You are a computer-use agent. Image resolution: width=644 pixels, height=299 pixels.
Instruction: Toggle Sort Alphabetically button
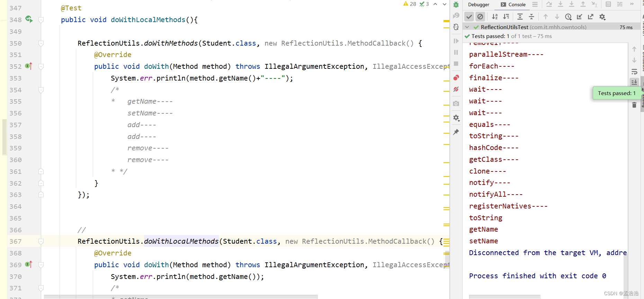point(495,17)
